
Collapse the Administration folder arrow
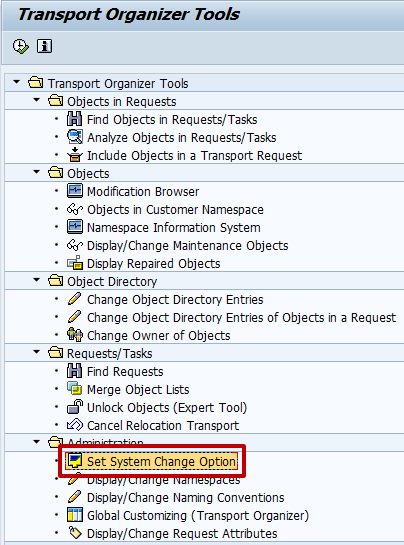click(x=37, y=442)
